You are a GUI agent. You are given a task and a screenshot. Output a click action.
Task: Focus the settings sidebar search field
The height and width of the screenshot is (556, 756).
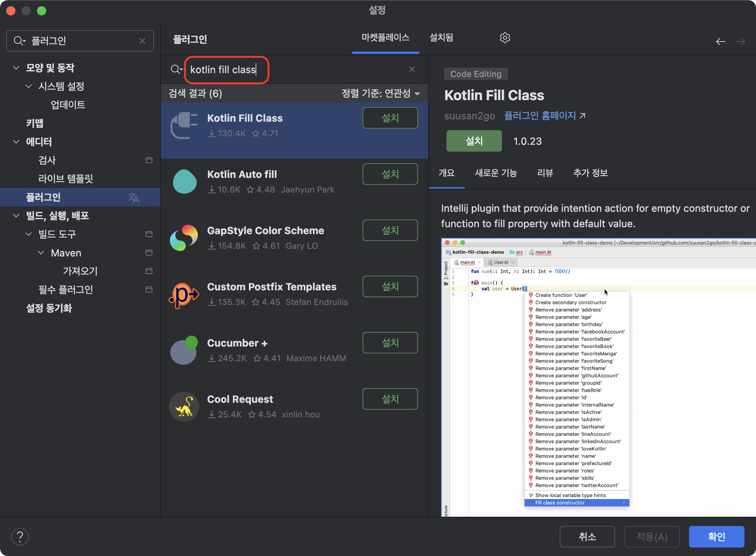pos(80,41)
